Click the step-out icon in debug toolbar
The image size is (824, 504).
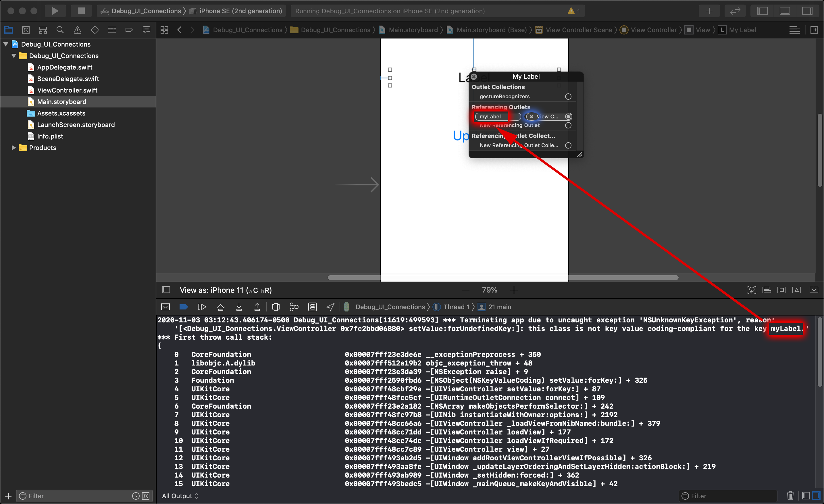click(257, 307)
